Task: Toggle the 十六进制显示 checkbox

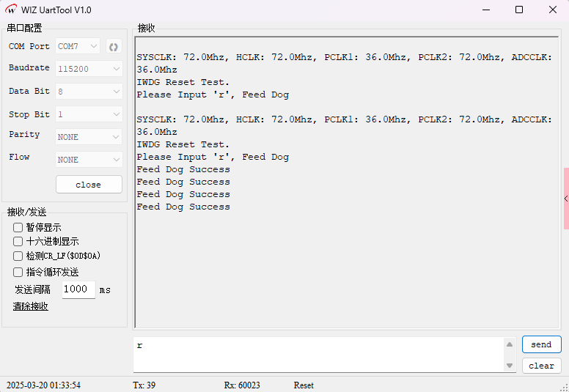Action: point(18,241)
